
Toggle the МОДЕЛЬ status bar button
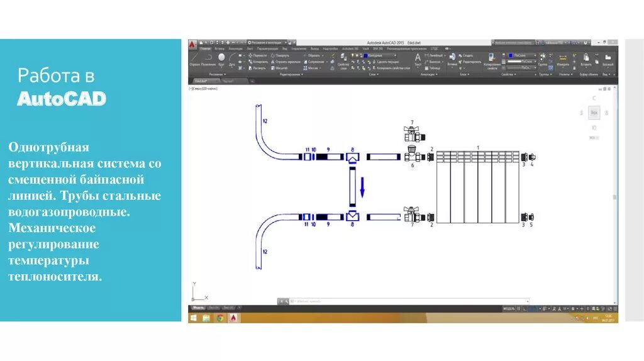pyautogui.click(x=509, y=308)
